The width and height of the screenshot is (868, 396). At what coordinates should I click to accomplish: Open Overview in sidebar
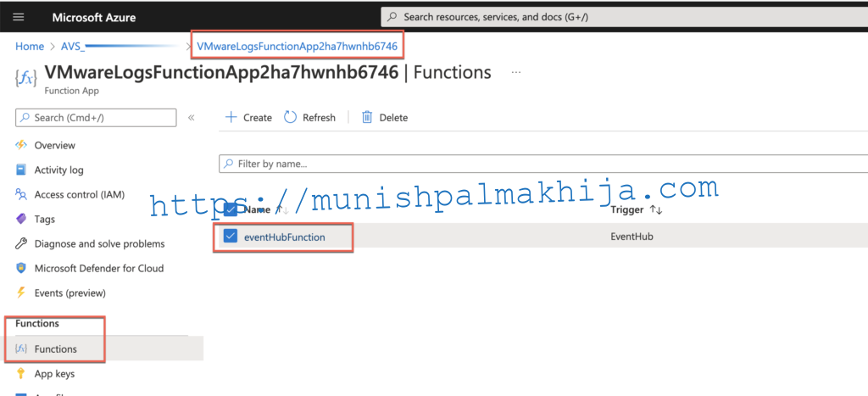click(x=54, y=145)
